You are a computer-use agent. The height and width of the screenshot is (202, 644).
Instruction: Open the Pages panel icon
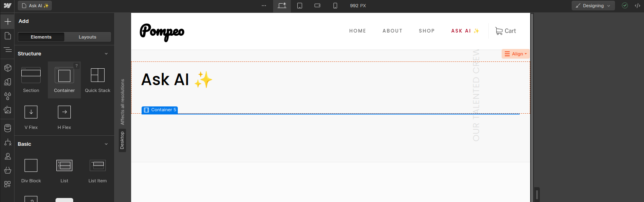coord(8,36)
